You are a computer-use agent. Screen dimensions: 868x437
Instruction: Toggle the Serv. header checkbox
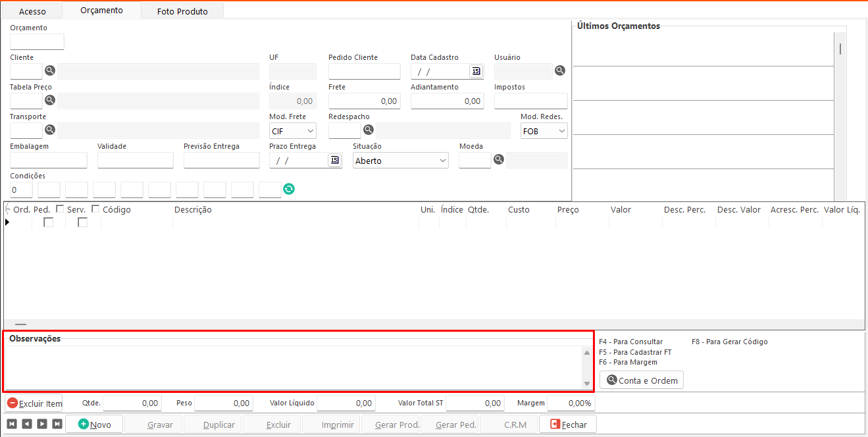[x=95, y=209]
